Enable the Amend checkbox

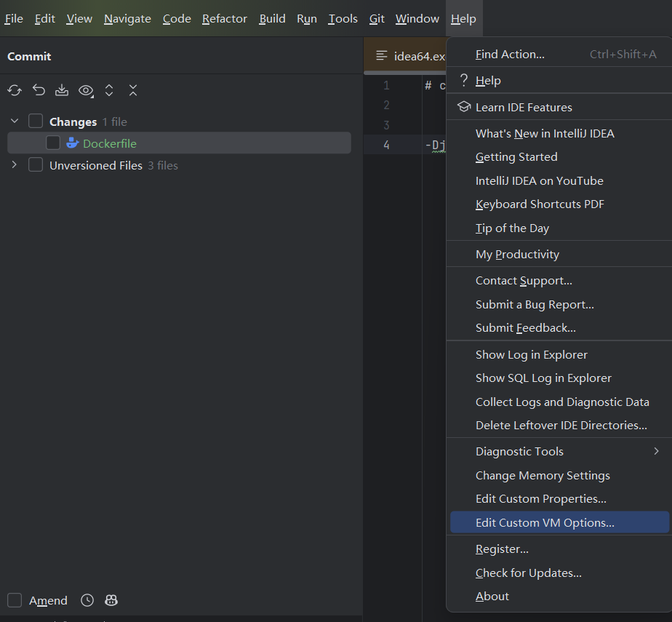(x=15, y=600)
